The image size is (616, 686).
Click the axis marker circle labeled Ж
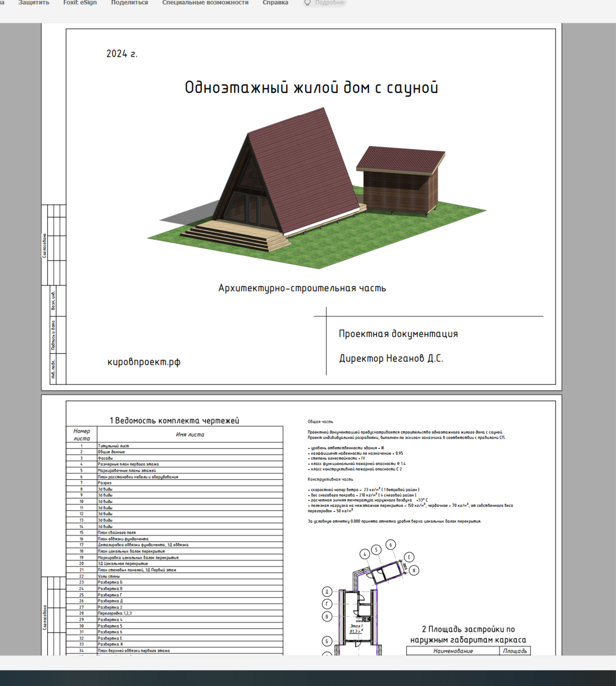pyautogui.click(x=414, y=570)
